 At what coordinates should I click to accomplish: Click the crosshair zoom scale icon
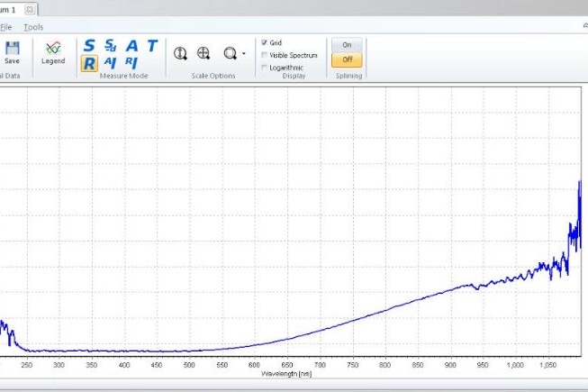point(204,53)
